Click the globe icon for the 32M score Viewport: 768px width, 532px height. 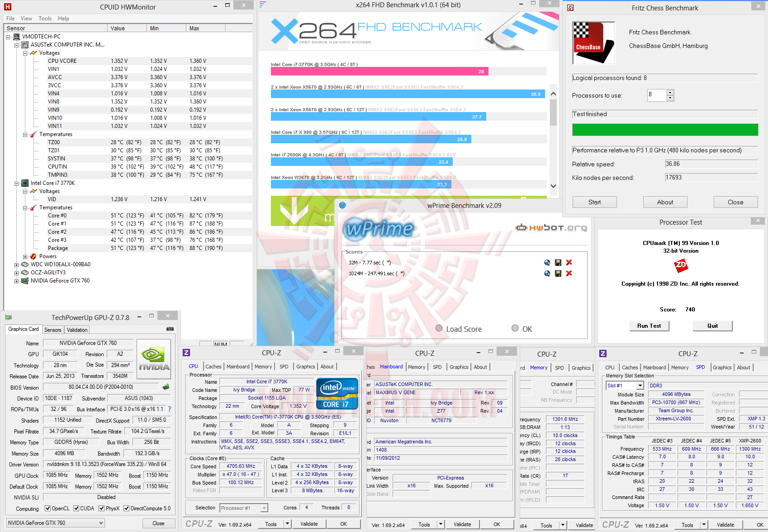tap(547, 263)
